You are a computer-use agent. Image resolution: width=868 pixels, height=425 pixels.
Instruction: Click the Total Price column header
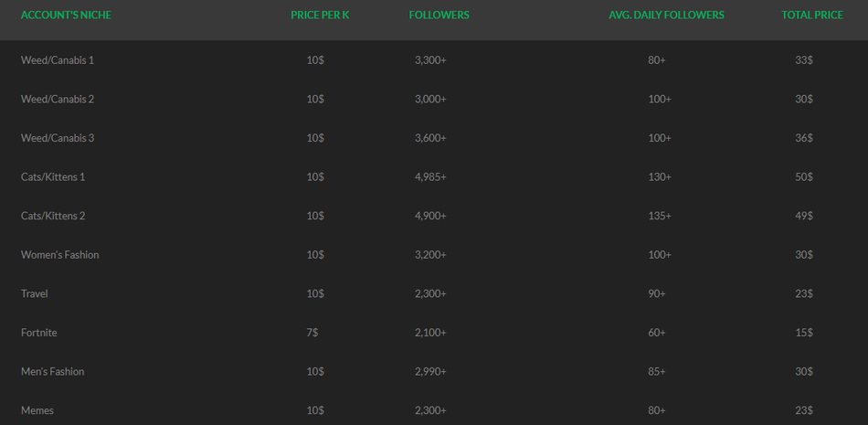[x=812, y=16]
